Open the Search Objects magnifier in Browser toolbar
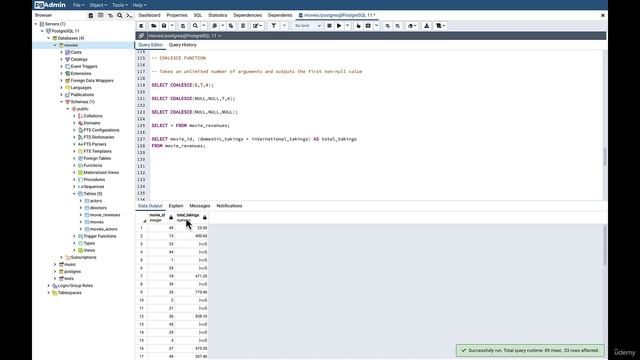Image resolution: width=640 pixels, height=360 pixels. click(120, 16)
